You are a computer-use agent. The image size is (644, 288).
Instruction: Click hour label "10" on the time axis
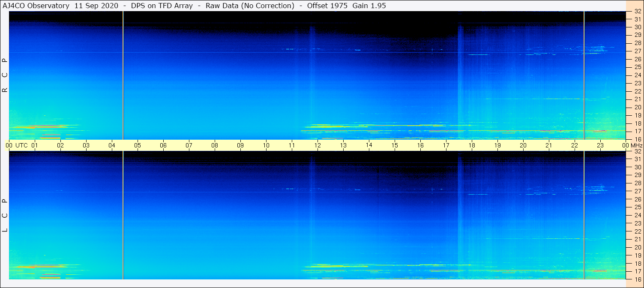click(x=266, y=145)
